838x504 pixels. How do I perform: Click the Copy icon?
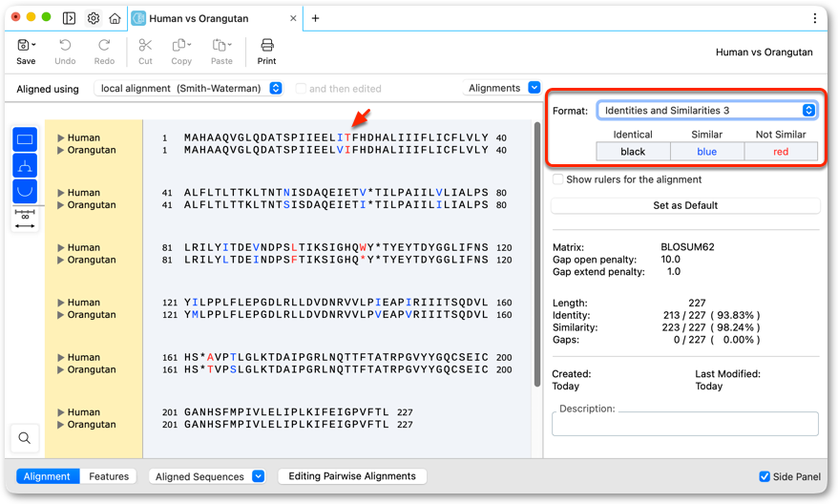179,45
